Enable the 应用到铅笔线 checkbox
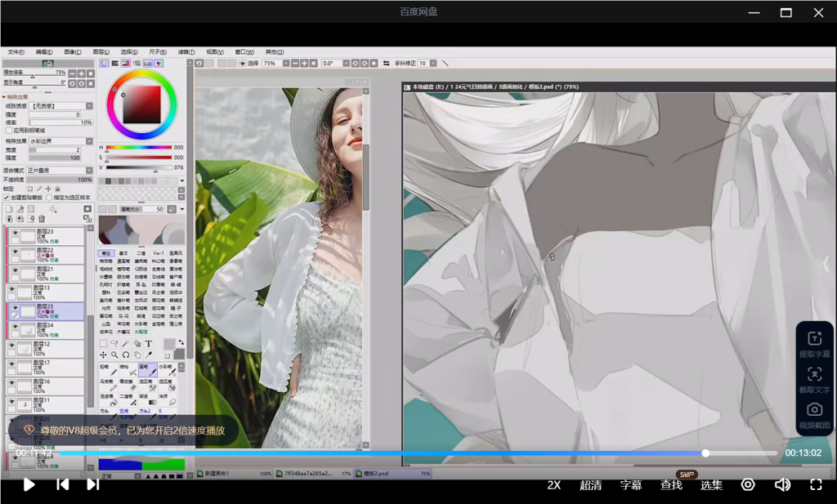Viewport: 837px width, 504px height. coord(9,130)
